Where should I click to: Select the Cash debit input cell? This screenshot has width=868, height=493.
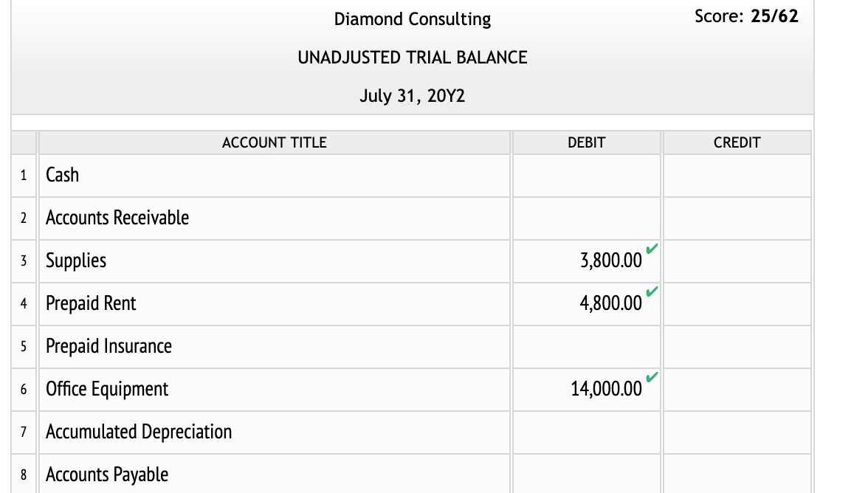tap(585, 175)
